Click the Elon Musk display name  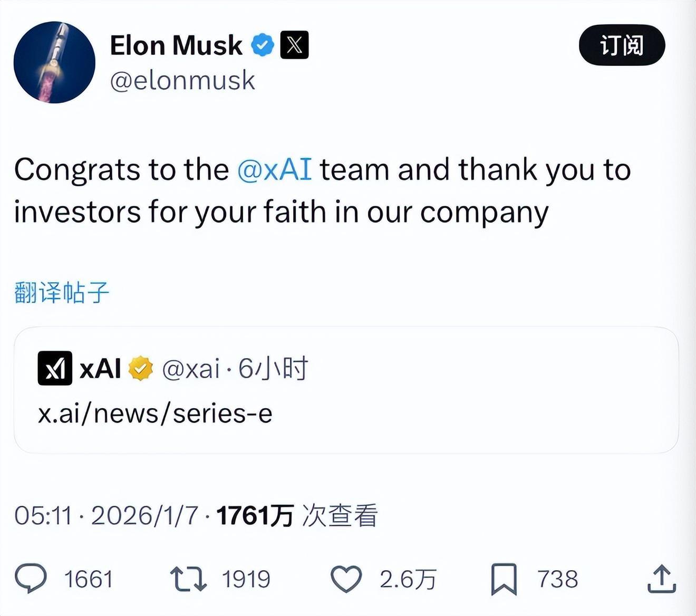[x=176, y=45]
